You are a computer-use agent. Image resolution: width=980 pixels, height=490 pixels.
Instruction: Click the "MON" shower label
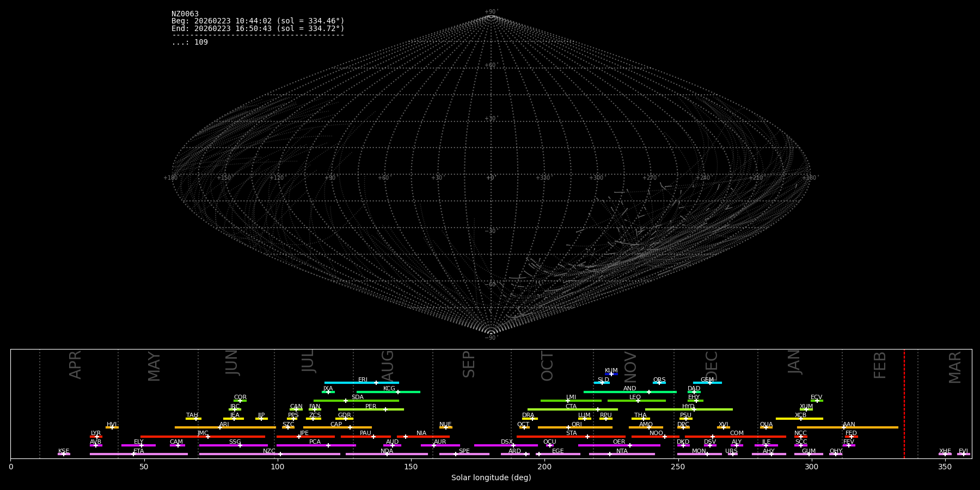(699, 451)
